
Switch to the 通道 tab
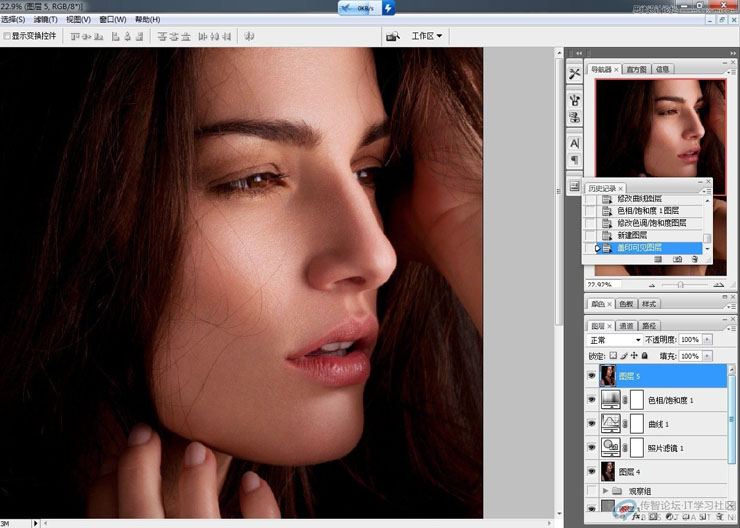[626, 326]
